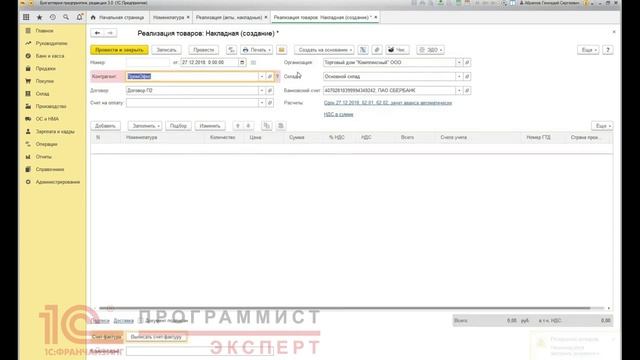Click the Контрагент input field

pyautogui.click(x=191, y=76)
